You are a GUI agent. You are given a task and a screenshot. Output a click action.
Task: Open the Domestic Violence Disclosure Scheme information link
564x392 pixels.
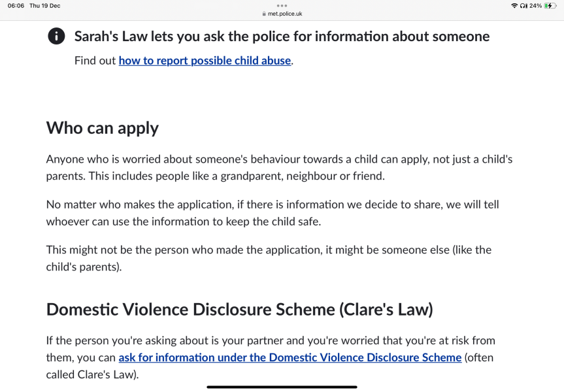[x=290, y=357]
